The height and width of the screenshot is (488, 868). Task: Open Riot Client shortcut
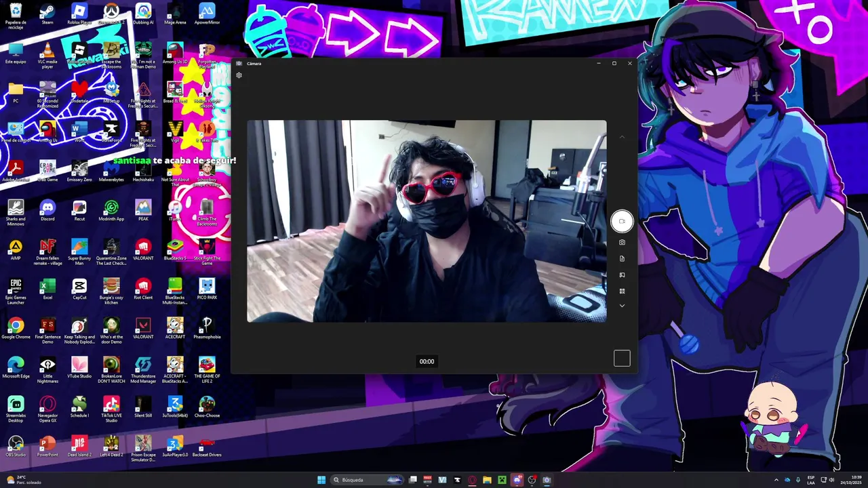coord(143,289)
